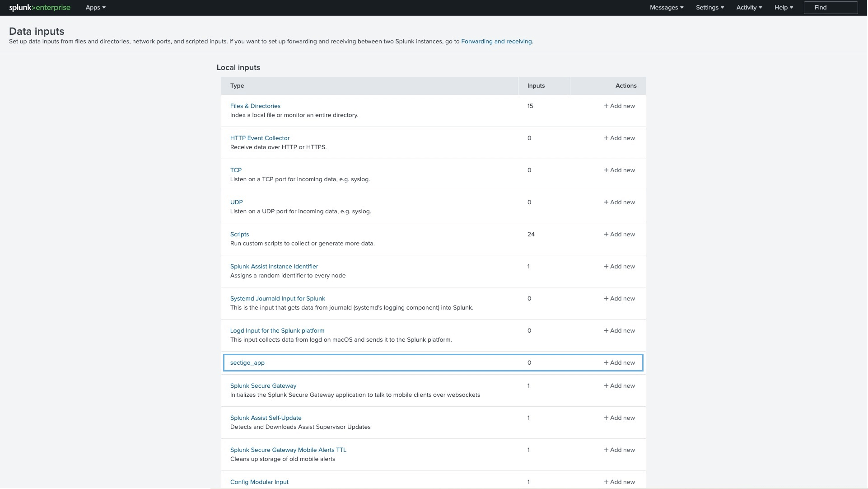Open the Activity dropdown menu
This screenshot has height=489, width=868.
(x=749, y=8)
